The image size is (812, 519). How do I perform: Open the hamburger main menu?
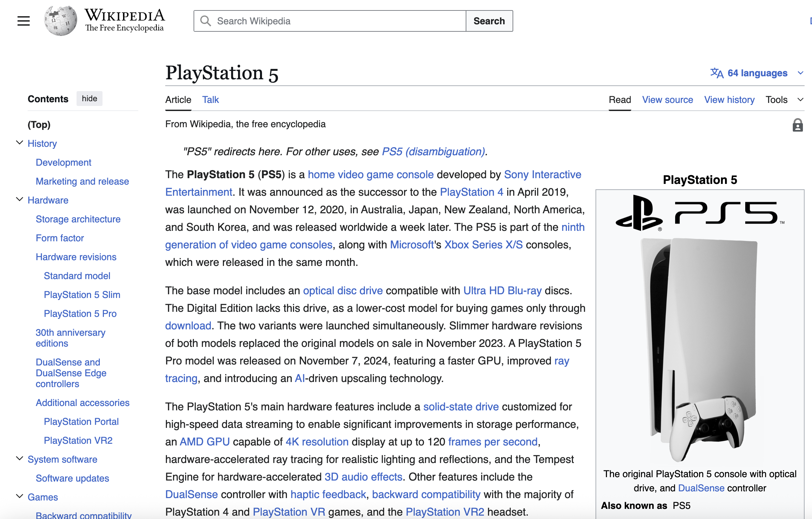click(x=23, y=21)
